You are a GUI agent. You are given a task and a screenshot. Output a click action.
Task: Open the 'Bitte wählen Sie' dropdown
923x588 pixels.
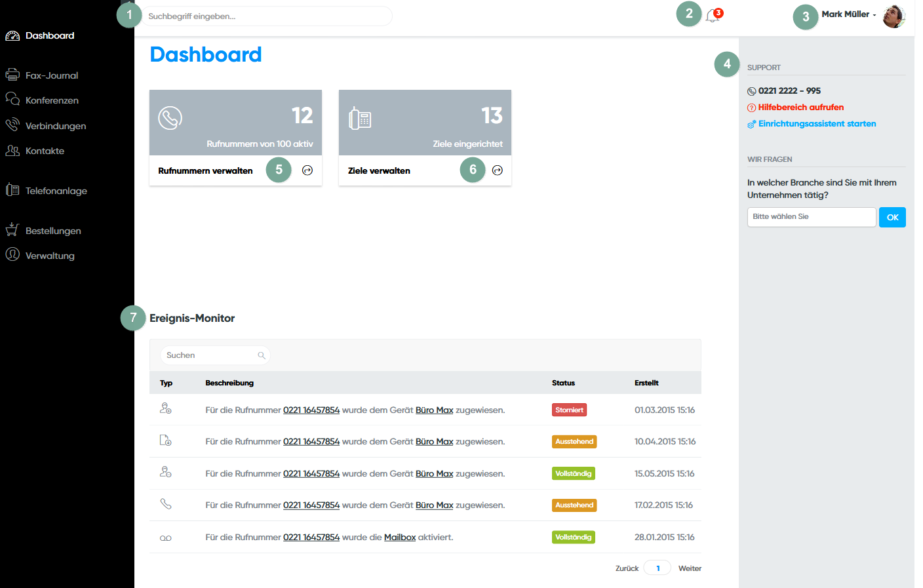coord(811,217)
